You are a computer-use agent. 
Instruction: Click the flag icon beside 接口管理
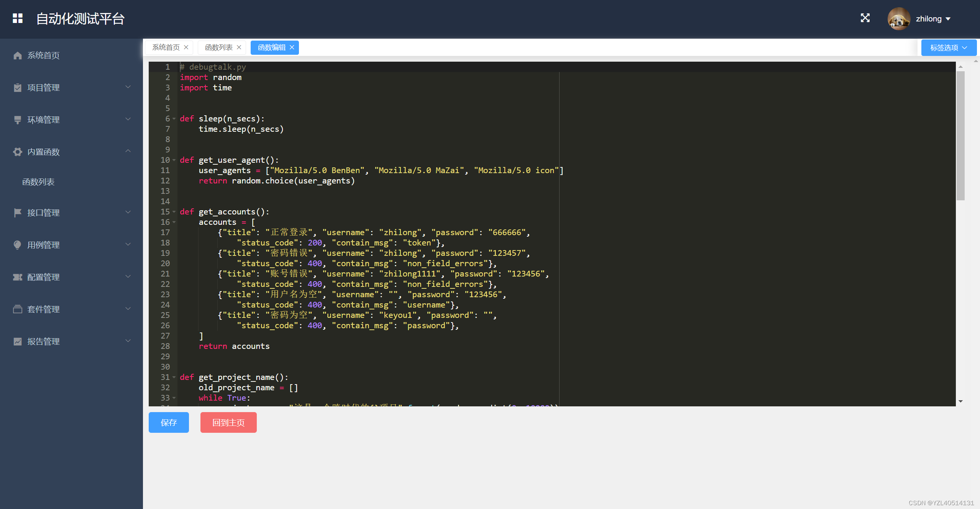[18, 213]
